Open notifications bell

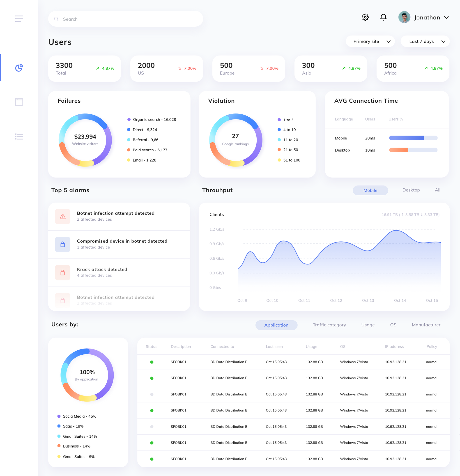(x=383, y=18)
